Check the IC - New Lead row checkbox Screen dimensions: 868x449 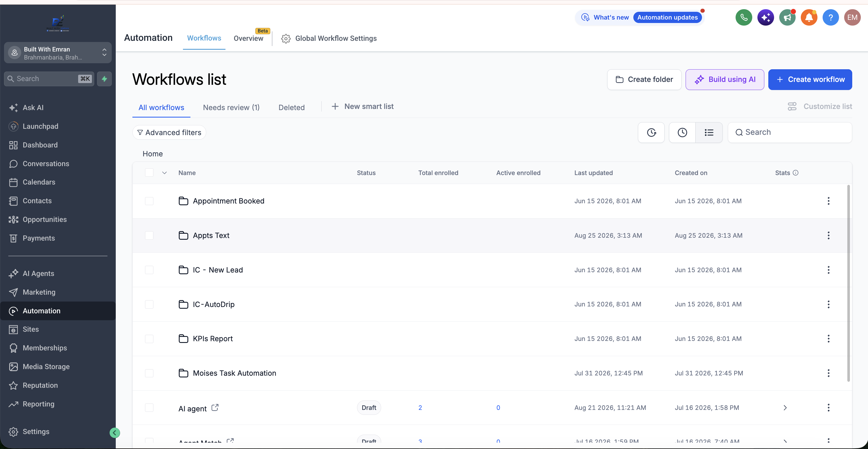tap(149, 270)
